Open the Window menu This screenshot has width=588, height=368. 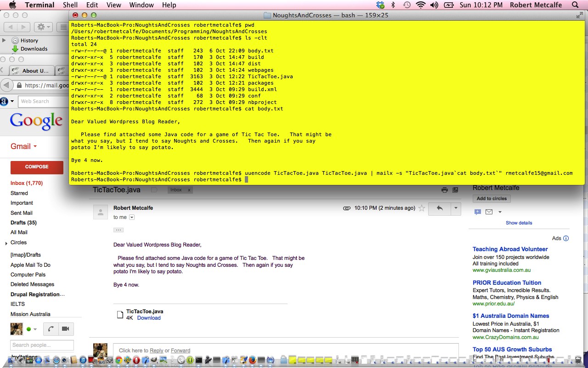141,5
